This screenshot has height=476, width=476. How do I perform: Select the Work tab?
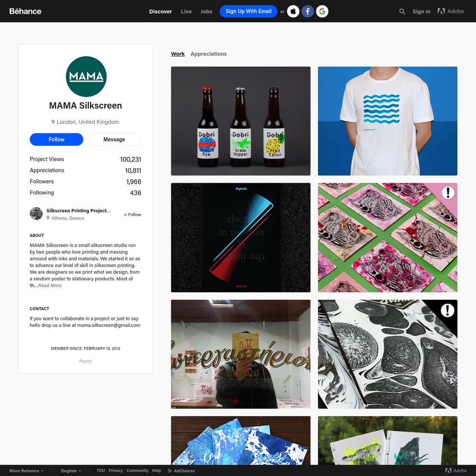[x=178, y=54]
